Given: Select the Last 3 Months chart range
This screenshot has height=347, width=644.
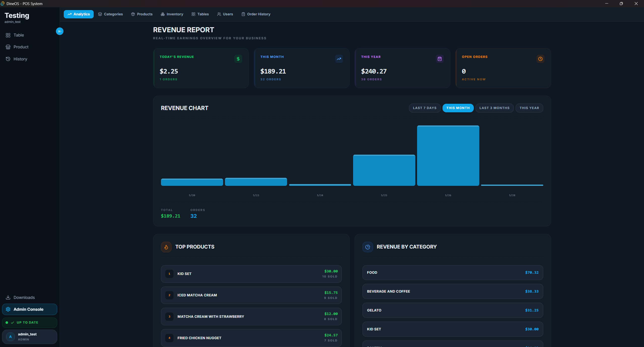Looking at the screenshot, I should (494, 108).
